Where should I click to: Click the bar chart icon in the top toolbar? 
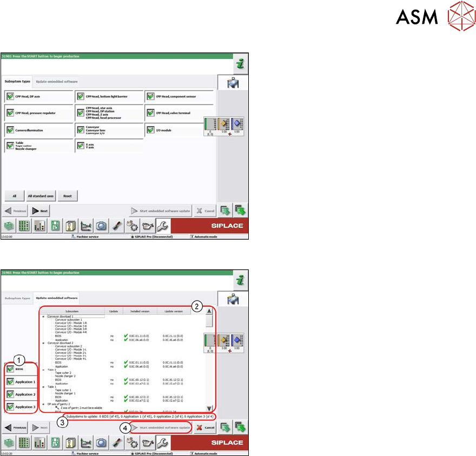tap(40, 226)
